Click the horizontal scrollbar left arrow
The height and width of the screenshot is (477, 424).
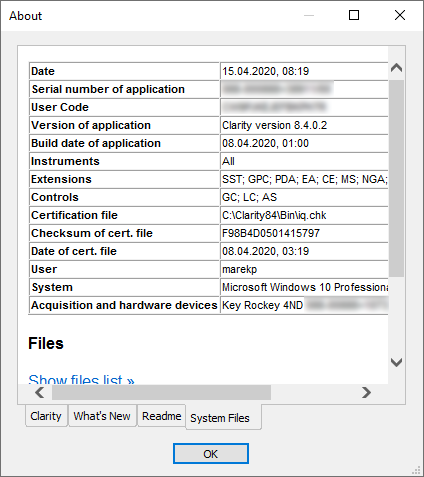coord(40,392)
